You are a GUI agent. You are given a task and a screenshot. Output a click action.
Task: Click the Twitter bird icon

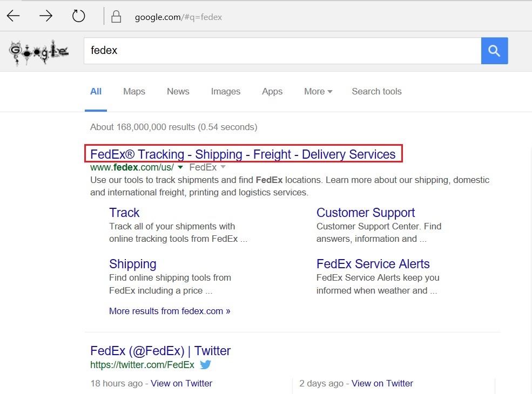(x=205, y=364)
